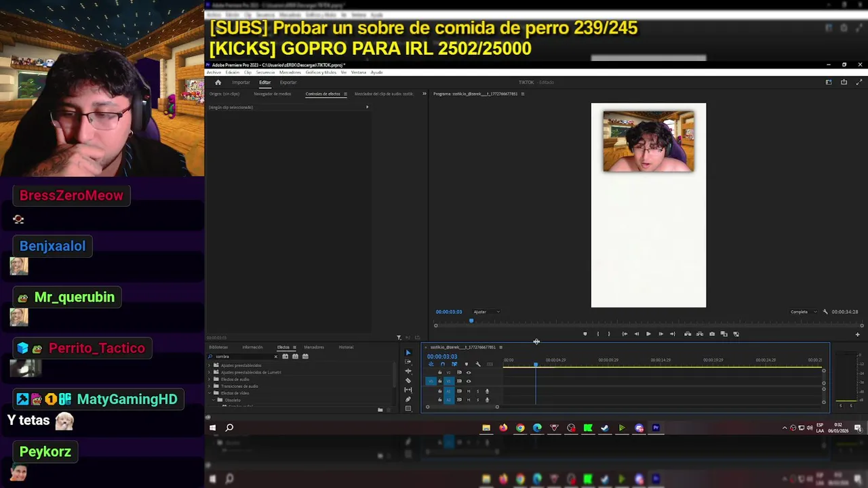Open the Ajustar zoom dropdown
The height and width of the screenshot is (488, 868).
[x=486, y=312]
